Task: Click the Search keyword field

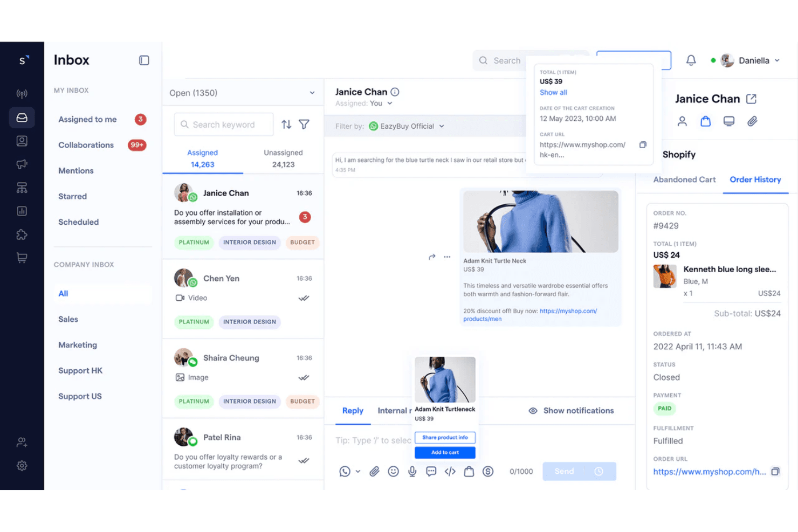Action: click(x=224, y=125)
